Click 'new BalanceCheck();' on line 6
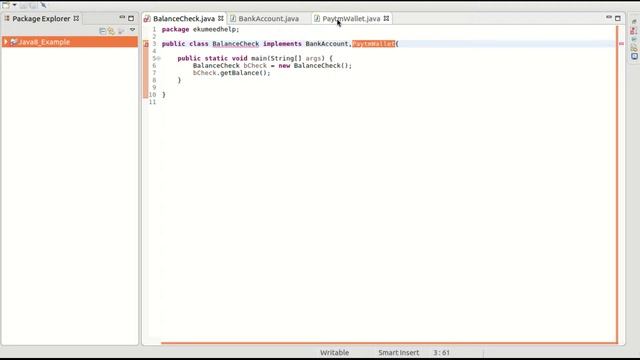 coord(315,65)
